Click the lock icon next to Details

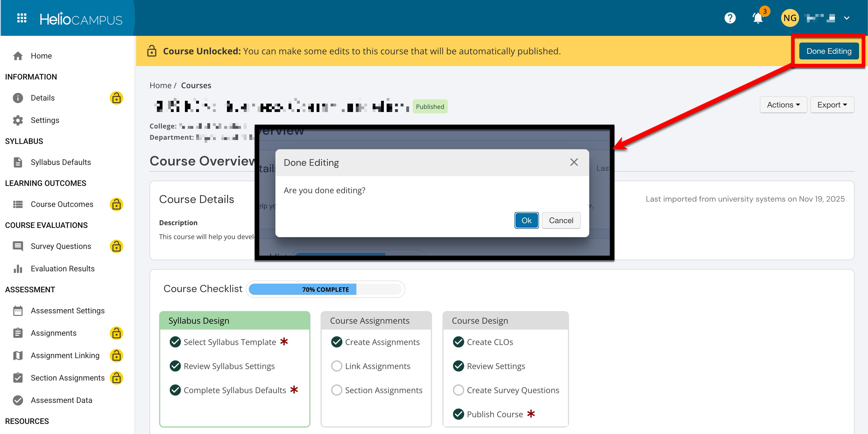click(116, 98)
